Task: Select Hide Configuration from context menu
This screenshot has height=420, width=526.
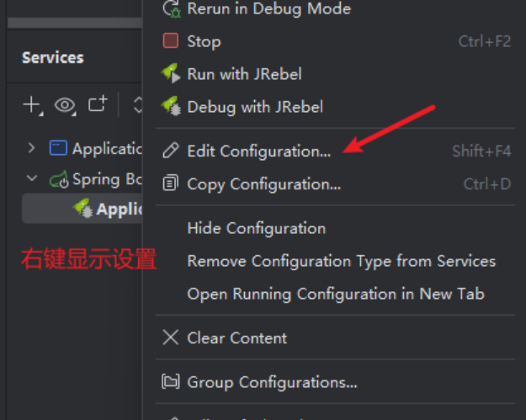Action: [256, 228]
